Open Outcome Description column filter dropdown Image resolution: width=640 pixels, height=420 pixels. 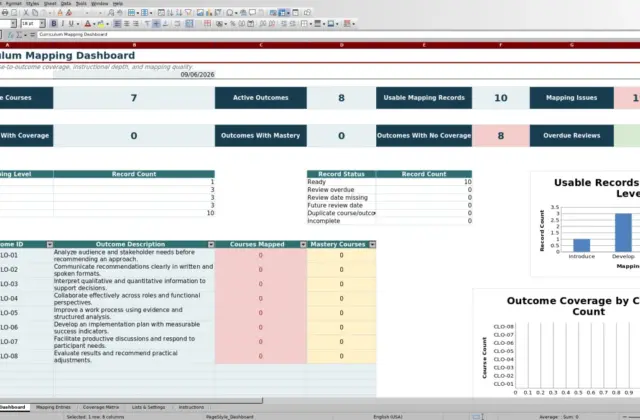pyautogui.click(x=211, y=244)
